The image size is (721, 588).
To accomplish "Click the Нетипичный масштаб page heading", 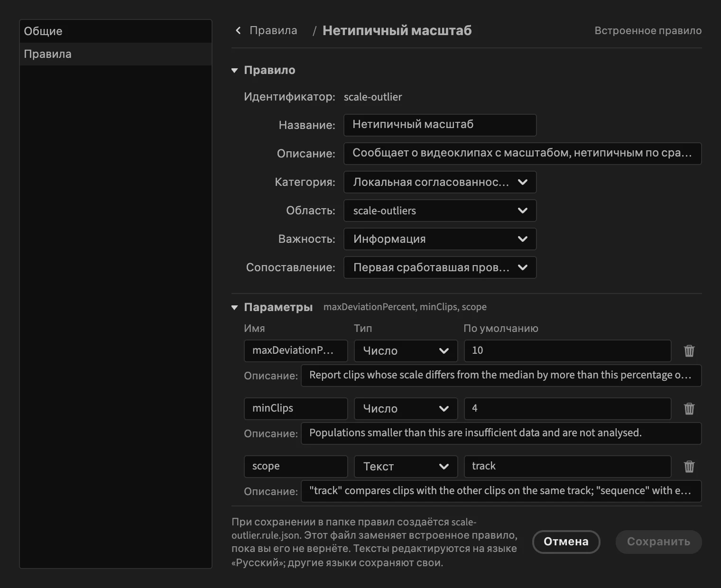I will pyautogui.click(x=397, y=30).
